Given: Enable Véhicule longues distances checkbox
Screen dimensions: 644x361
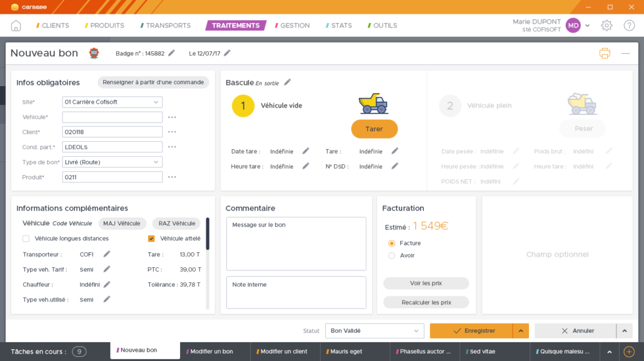Looking at the screenshot, I should point(26,239).
